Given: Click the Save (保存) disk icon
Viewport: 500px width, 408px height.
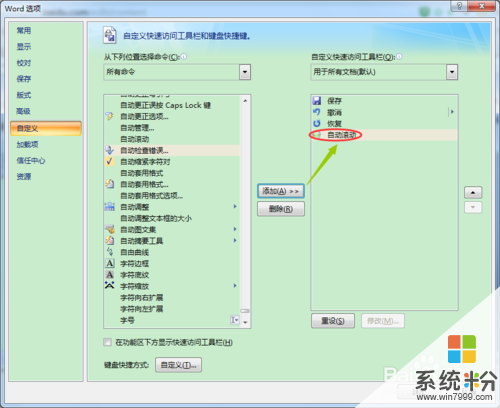Looking at the screenshot, I should pyautogui.click(x=317, y=101).
